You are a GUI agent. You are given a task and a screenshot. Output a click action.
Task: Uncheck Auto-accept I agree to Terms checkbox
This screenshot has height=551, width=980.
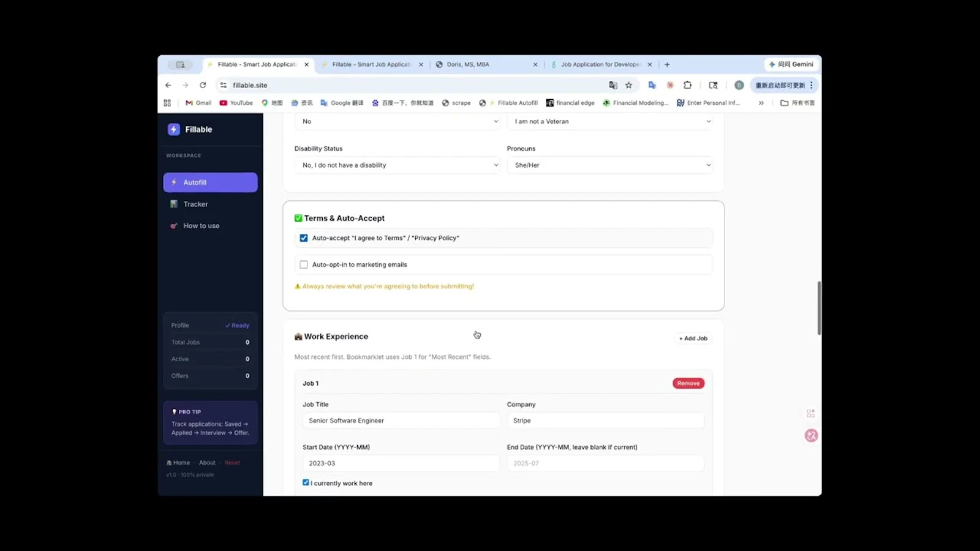pos(304,238)
